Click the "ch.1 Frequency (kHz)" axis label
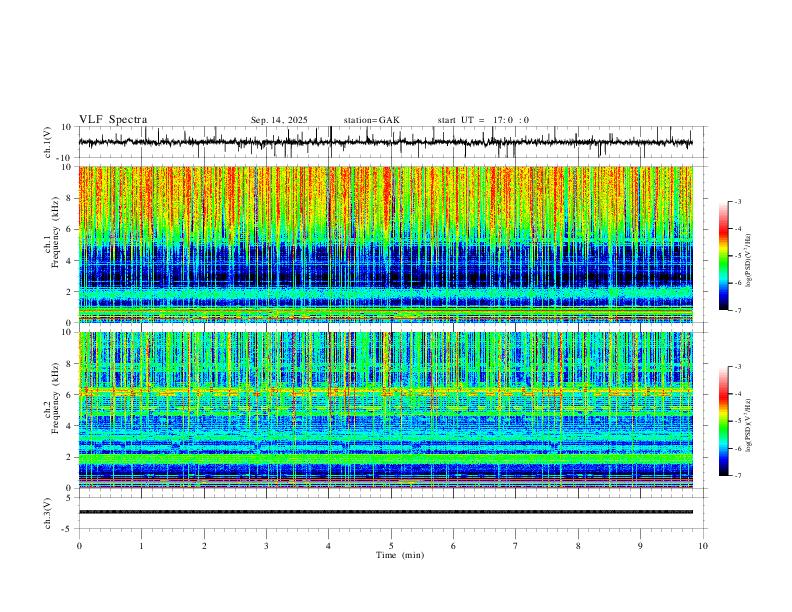This screenshot has height=612, width=792. click(x=52, y=232)
